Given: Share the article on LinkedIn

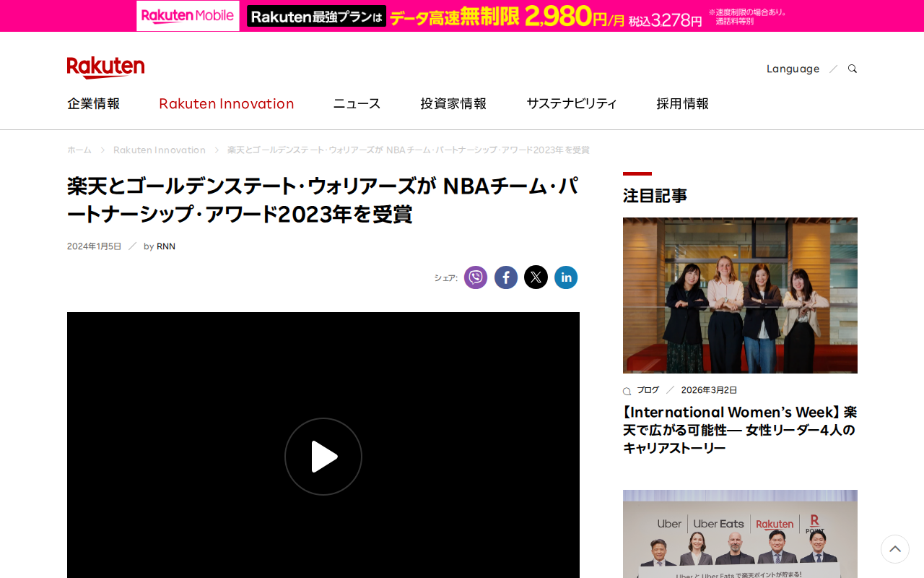Looking at the screenshot, I should click(x=566, y=277).
